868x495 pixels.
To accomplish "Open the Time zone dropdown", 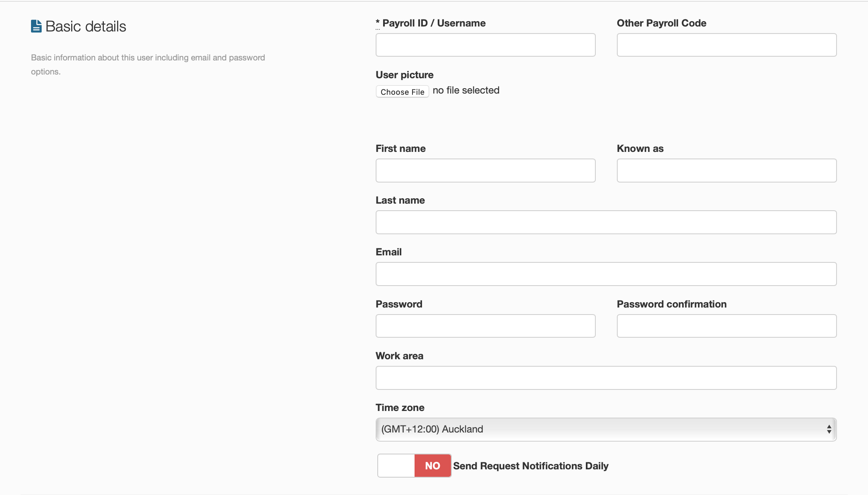I will (x=605, y=429).
